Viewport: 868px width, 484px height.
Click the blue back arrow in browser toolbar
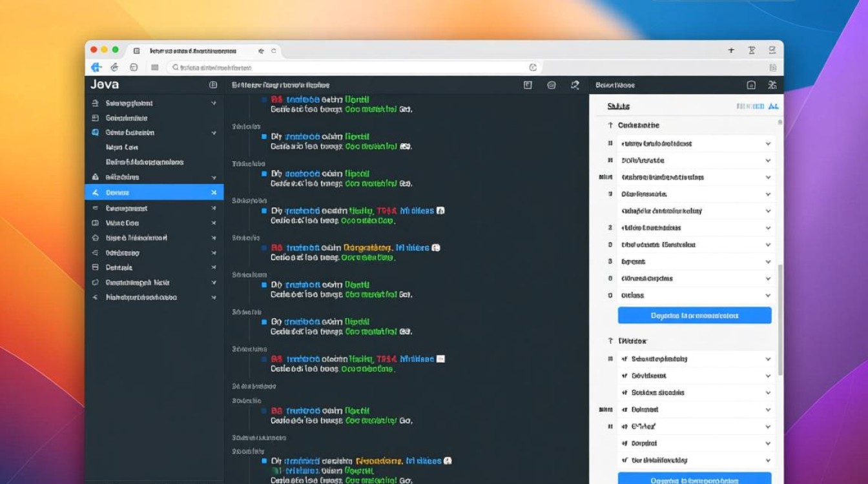(x=96, y=67)
